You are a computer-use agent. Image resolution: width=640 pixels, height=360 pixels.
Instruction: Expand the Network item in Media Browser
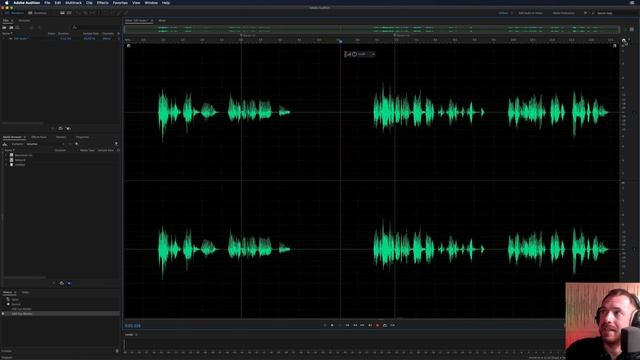(6, 160)
